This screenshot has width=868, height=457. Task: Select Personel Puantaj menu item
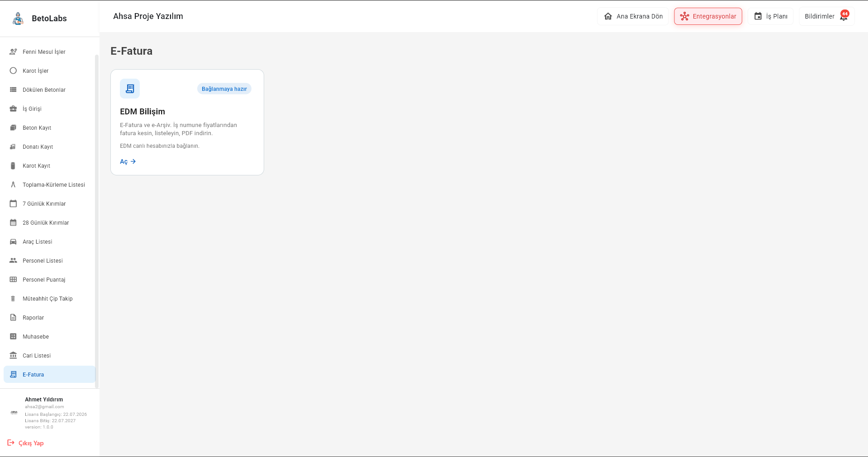(49, 279)
